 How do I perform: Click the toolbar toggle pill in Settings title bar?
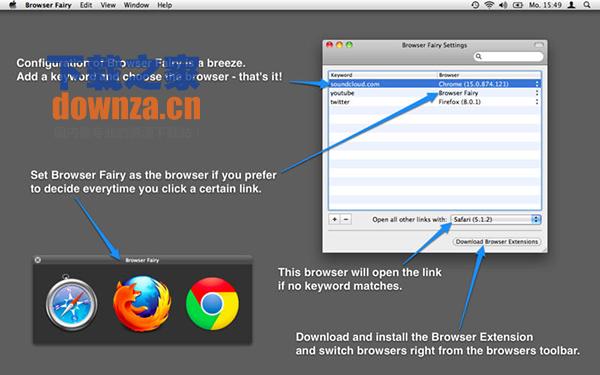pyautogui.click(x=538, y=45)
